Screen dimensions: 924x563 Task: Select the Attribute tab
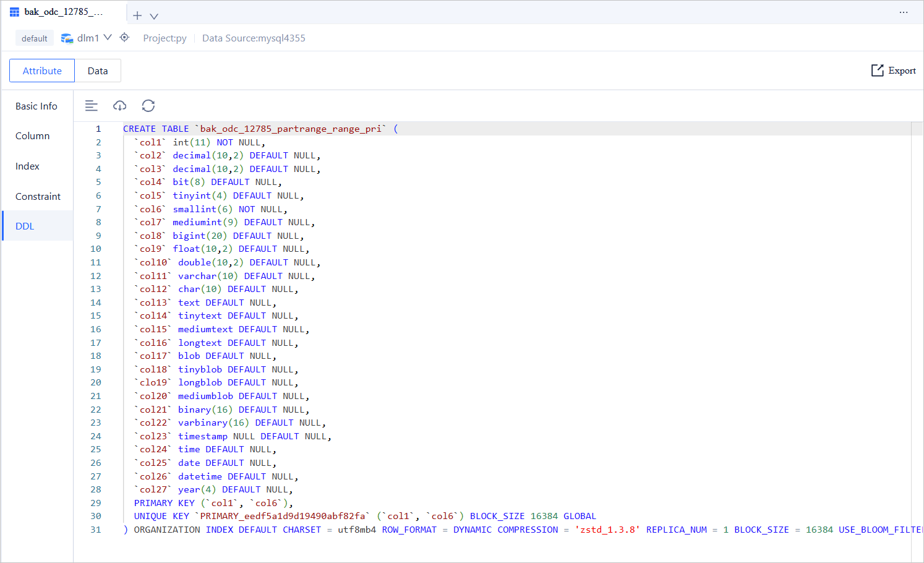(x=42, y=71)
